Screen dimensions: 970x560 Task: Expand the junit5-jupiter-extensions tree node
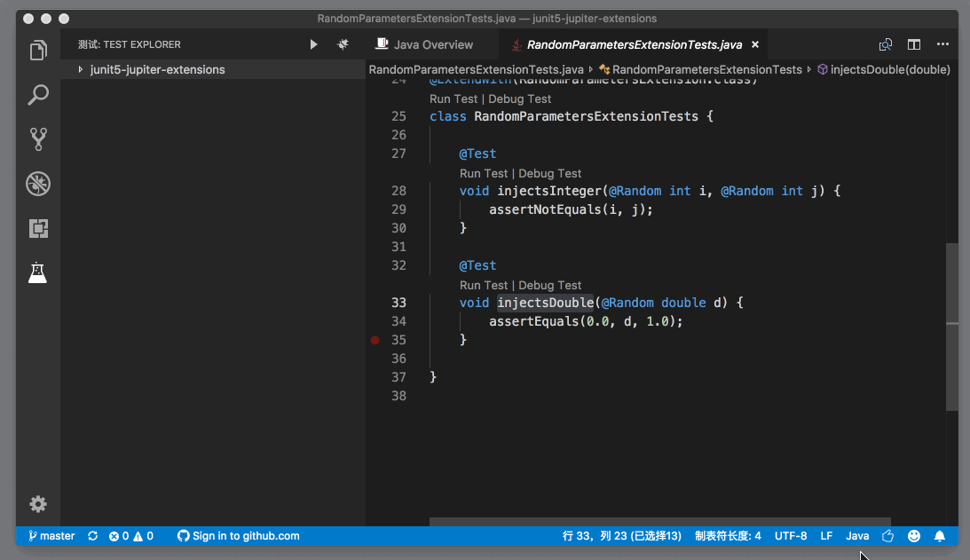[x=81, y=70]
